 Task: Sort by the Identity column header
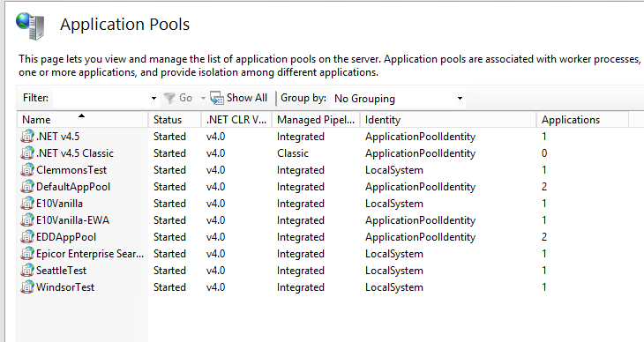pyautogui.click(x=448, y=120)
